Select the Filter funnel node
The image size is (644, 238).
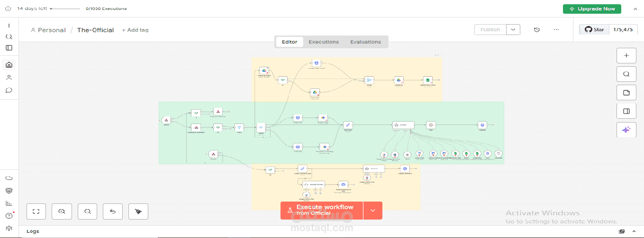click(239, 127)
